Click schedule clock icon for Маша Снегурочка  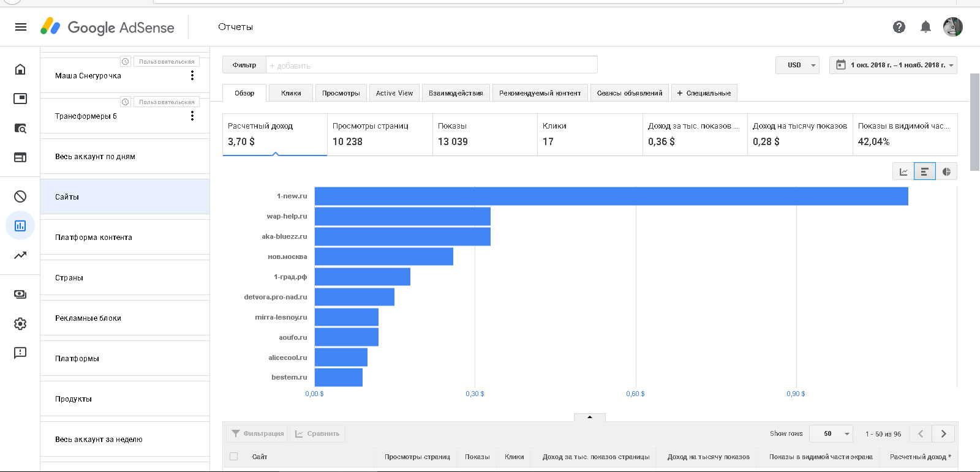tap(126, 62)
